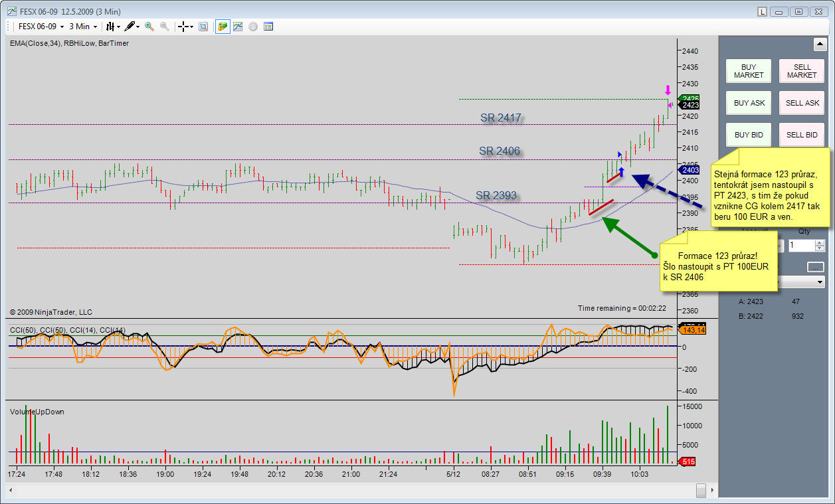Click the L link button in title bar
Screen dimensions: 835x504
762,11
